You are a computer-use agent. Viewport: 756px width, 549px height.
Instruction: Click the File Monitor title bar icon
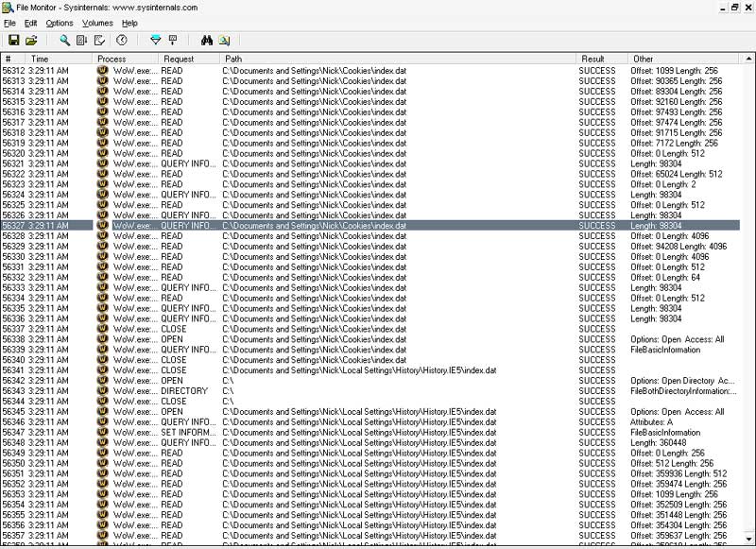tap(8, 8)
